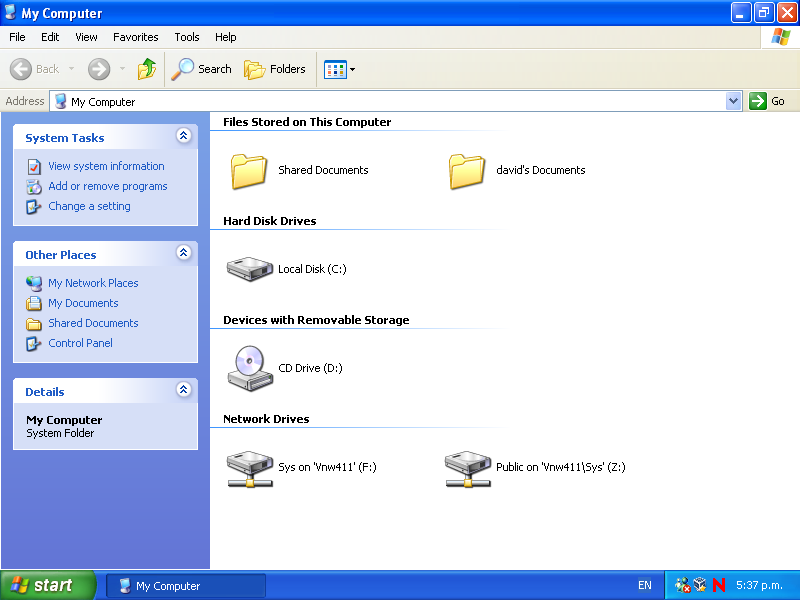
Task: Open the Back history dropdown arrow
Action: point(71,68)
